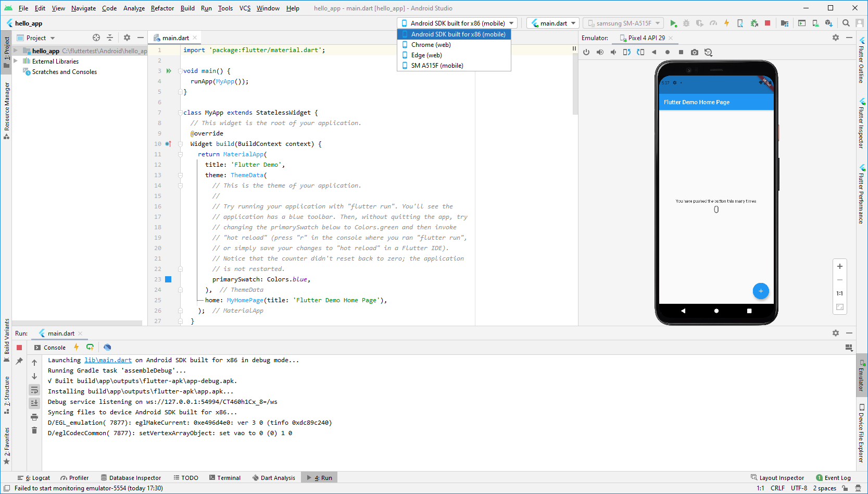Switch to the Terminal tab
The width and height of the screenshot is (868, 494).
[x=225, y=478]
